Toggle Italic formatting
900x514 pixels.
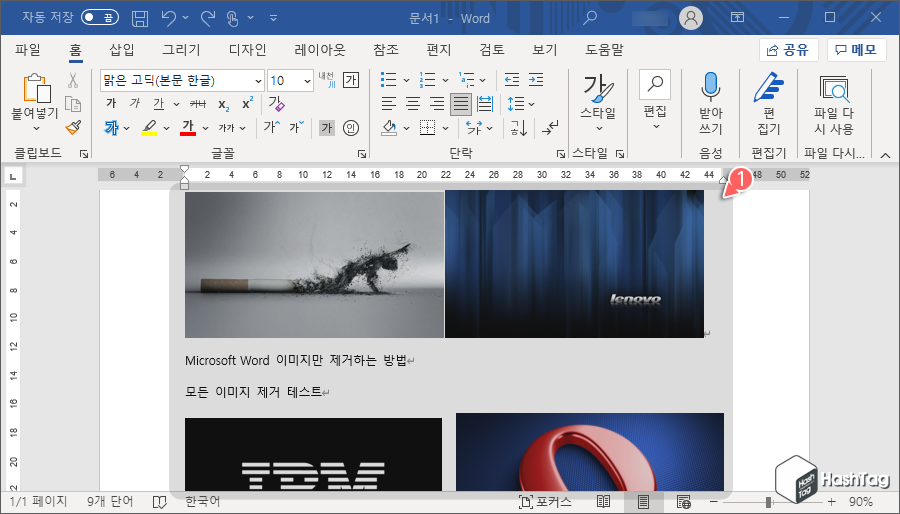[x=135, y=104]
